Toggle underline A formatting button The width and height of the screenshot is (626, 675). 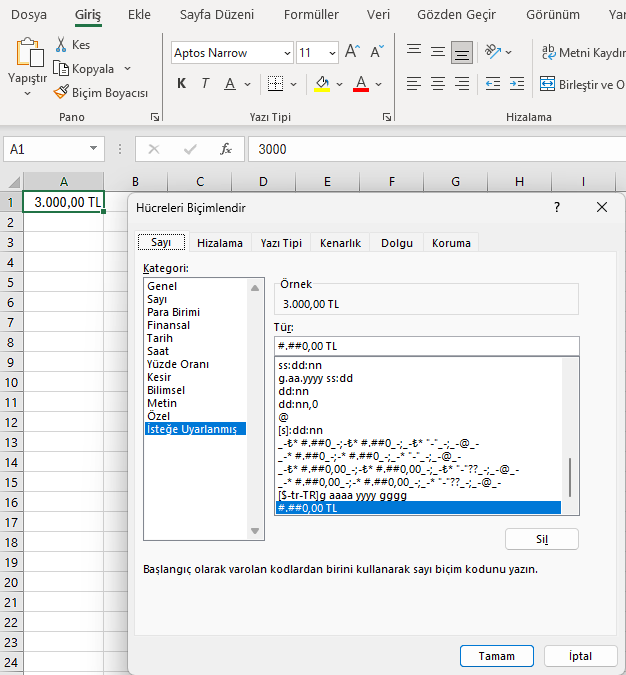click(230, 84)
